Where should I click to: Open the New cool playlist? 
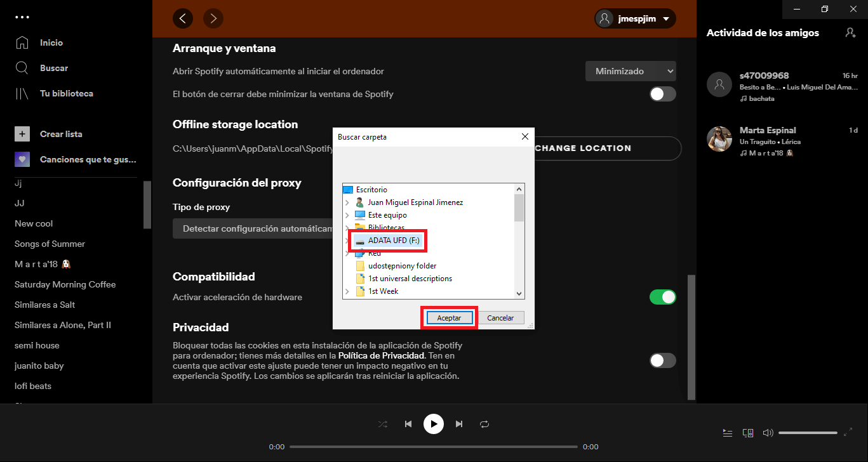pyautogui.click(x=34, y=223)
